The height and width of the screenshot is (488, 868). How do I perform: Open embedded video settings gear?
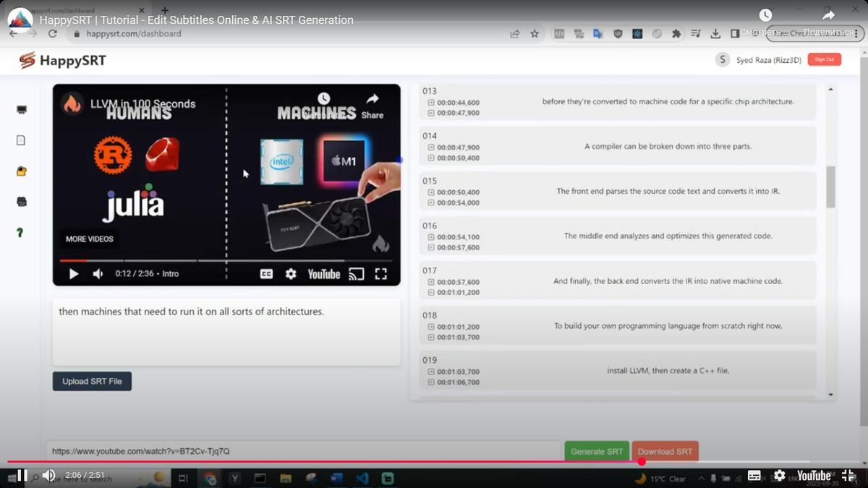291,274
